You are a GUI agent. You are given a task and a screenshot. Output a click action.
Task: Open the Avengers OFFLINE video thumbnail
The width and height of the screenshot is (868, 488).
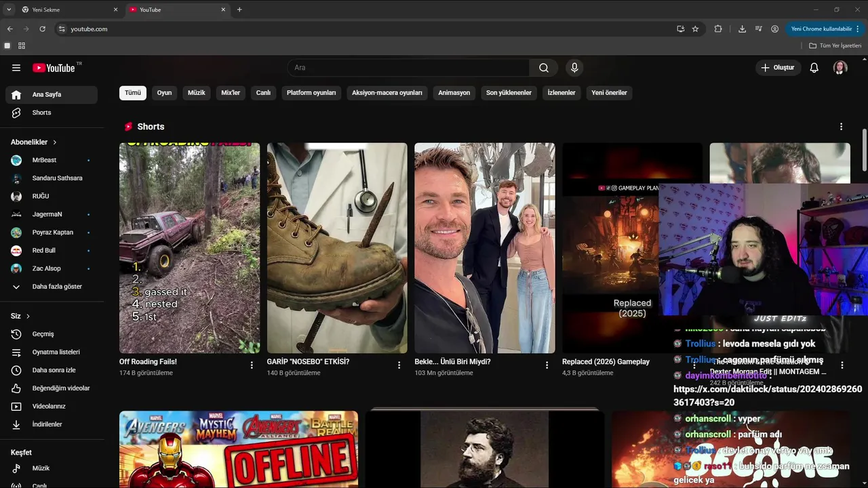pyautogui.click(x=239, y=449)
